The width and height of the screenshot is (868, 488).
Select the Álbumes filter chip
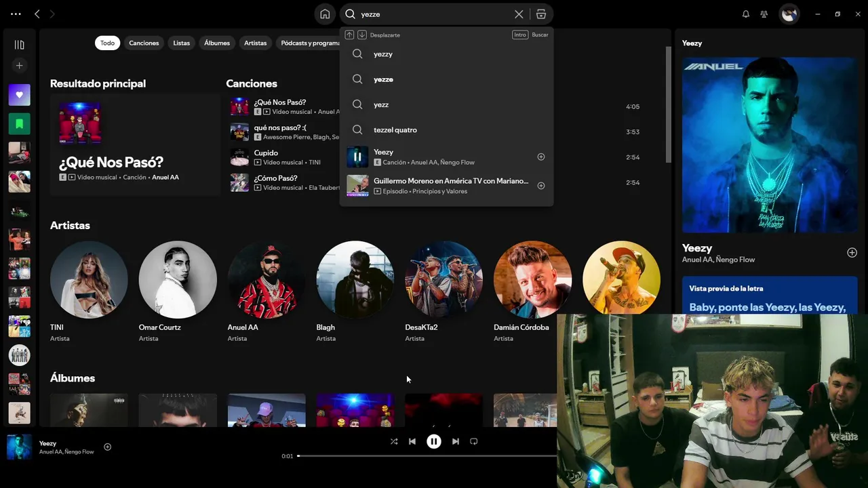pyautogui.click(x=217, y=43)
